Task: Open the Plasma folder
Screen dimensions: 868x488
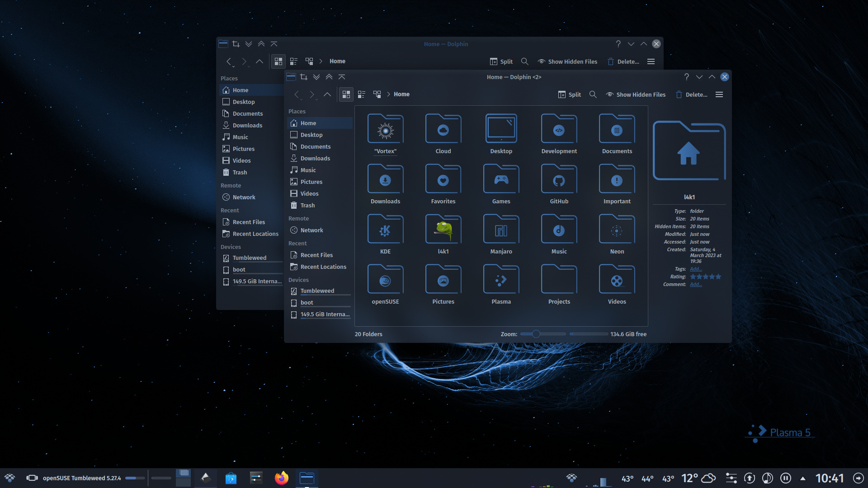Action: [501, 285]
